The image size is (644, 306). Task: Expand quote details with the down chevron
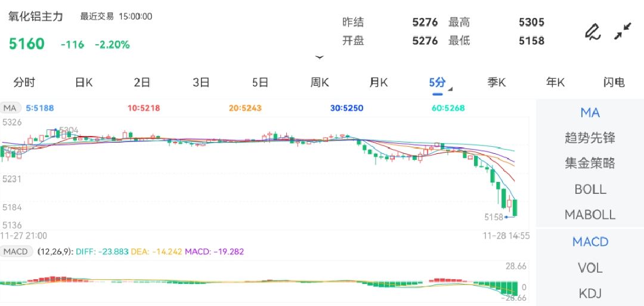[320, 57]
